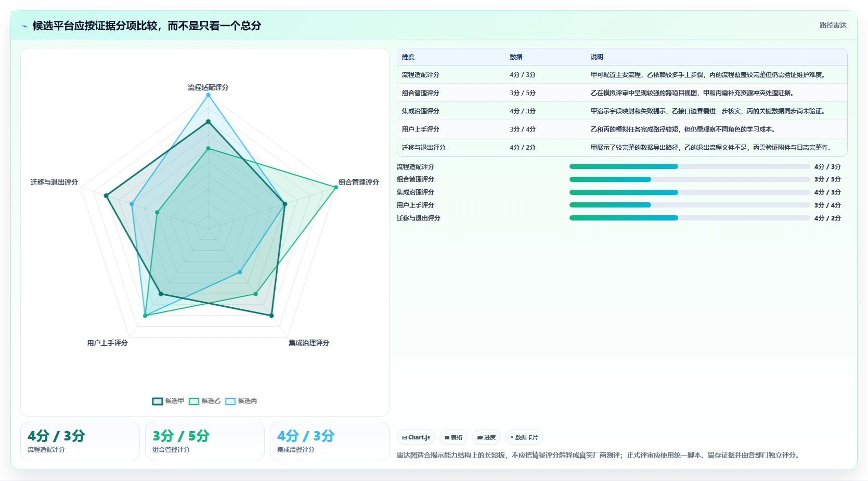The height and width of the screenshot is (481, 868).
Task: Click the 组合管理评分 radar axis label
Action: (x=359, y=182)
